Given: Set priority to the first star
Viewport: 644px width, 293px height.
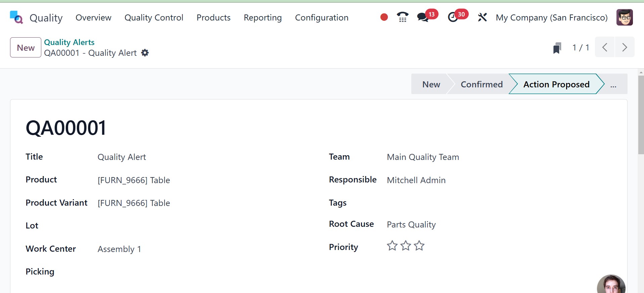Looking at the screenshot, I should pos(392,246).
